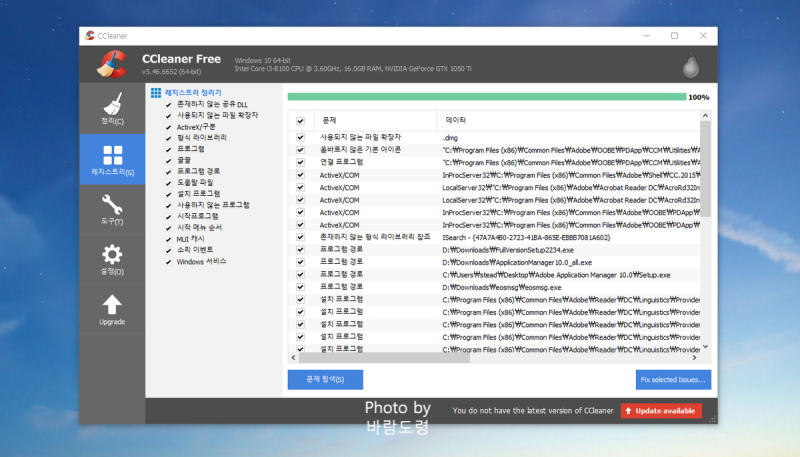Click the 레지스트리 정리기 grid icon
The image size is (800, 457).
156,92
